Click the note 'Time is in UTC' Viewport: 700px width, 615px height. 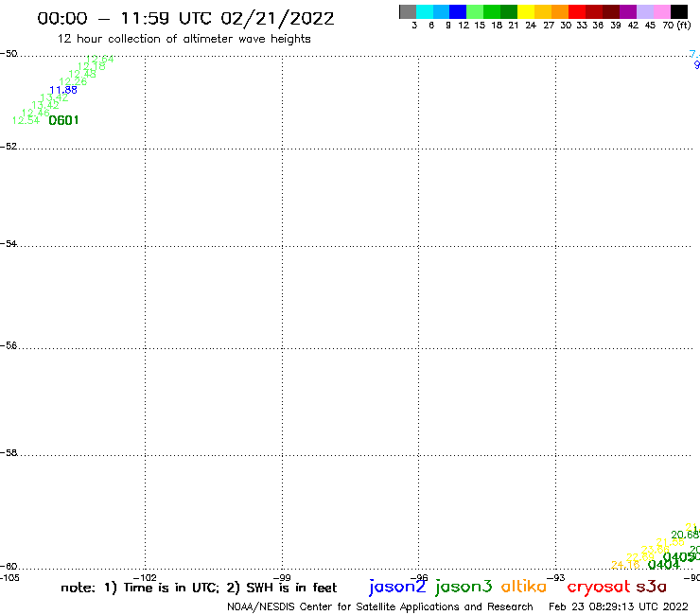pos(171,588)
